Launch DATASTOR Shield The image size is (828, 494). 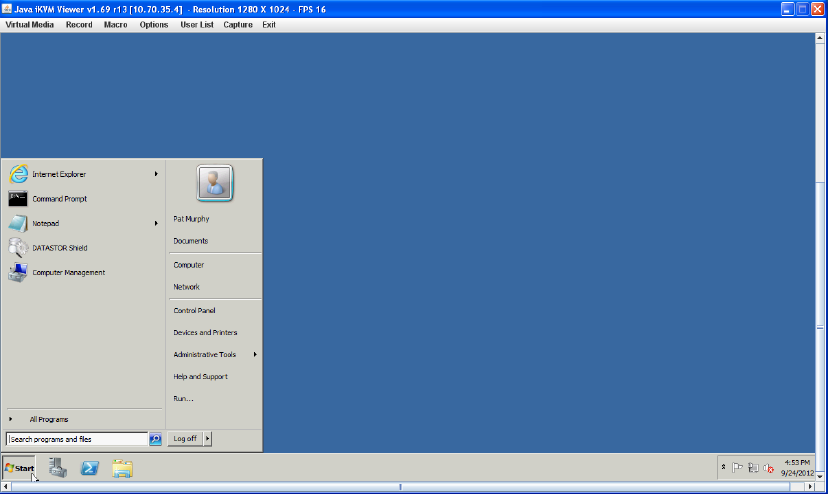tap(83, 248)
